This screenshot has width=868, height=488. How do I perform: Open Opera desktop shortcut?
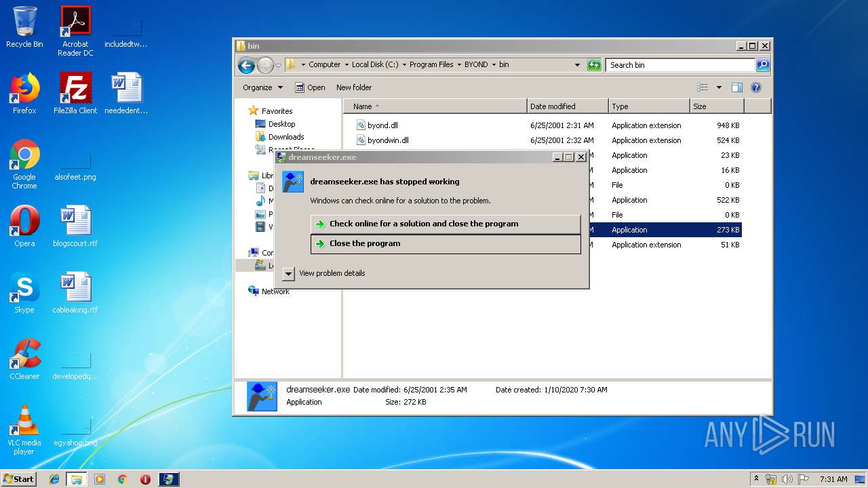click(24, 226)
